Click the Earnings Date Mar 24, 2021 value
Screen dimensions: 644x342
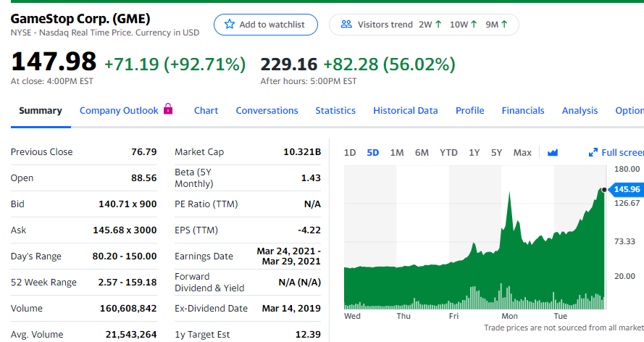coord(288,256)
